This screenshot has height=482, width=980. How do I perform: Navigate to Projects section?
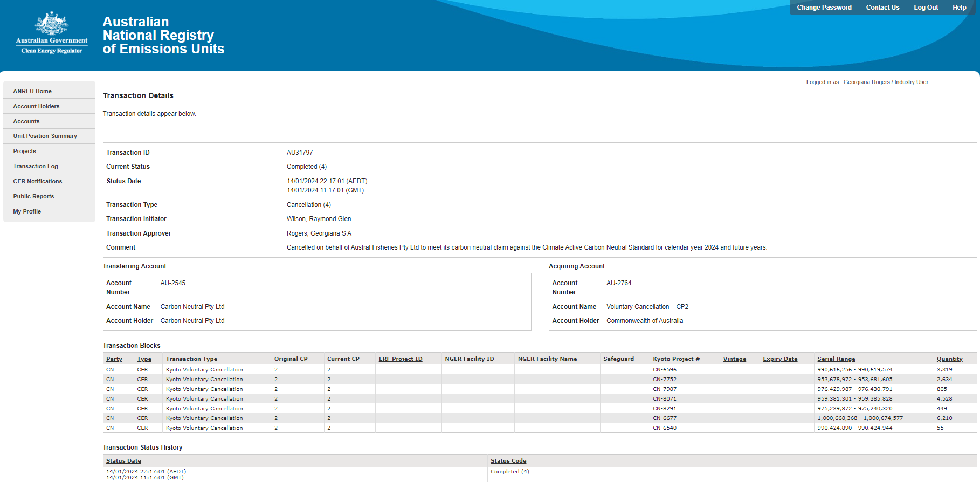pos(25,151)
